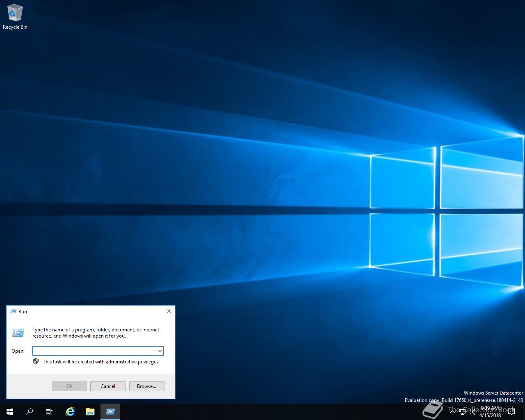
Task: Open File Explorer from the taskbar
Action: point(90,412)
